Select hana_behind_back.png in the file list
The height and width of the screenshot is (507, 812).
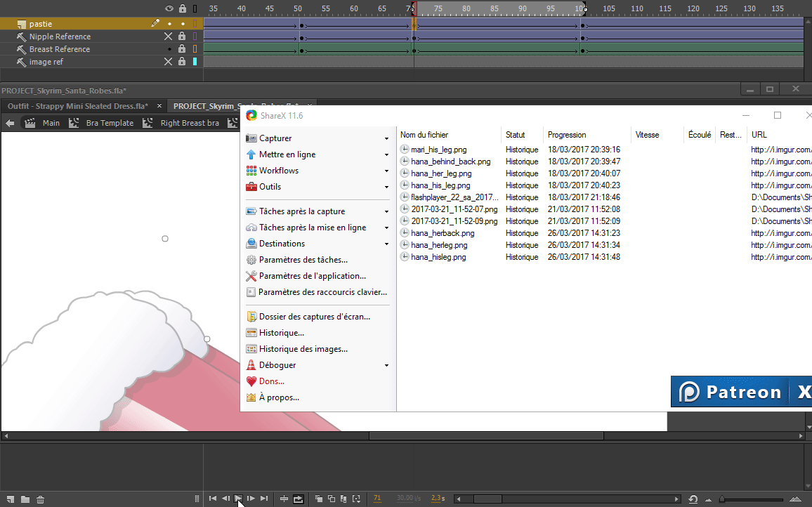[x=450, y=162]
